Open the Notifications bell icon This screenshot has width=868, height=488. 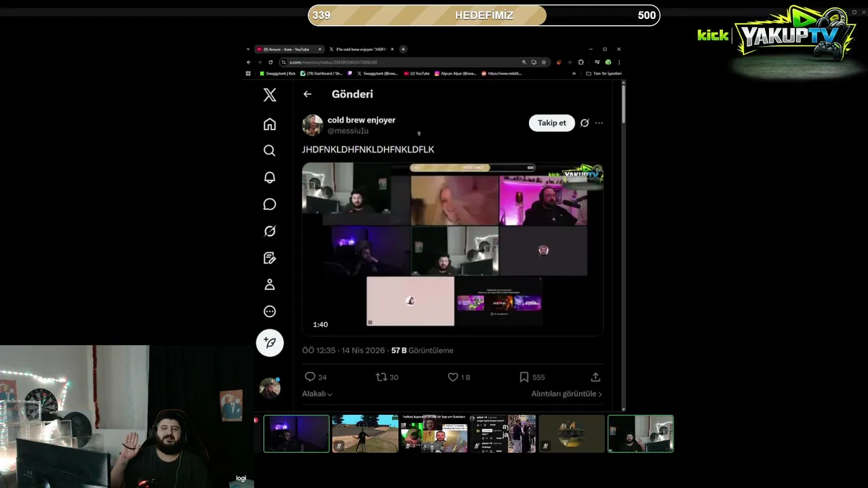point(270,178)
